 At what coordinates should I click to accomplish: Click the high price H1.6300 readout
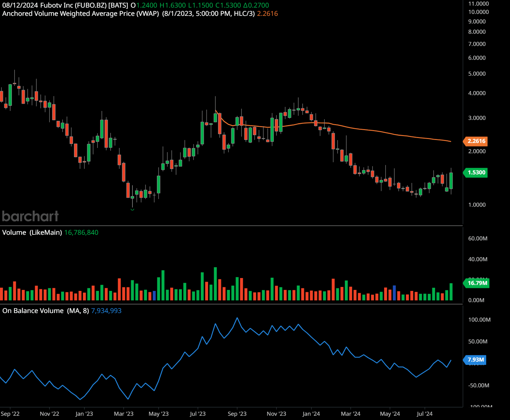(173, 5)
